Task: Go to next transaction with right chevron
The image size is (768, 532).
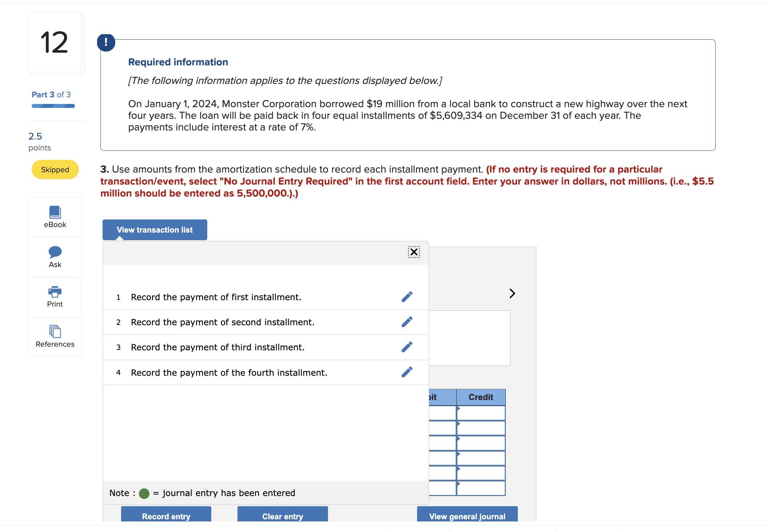Action: (x=512, y=293)
